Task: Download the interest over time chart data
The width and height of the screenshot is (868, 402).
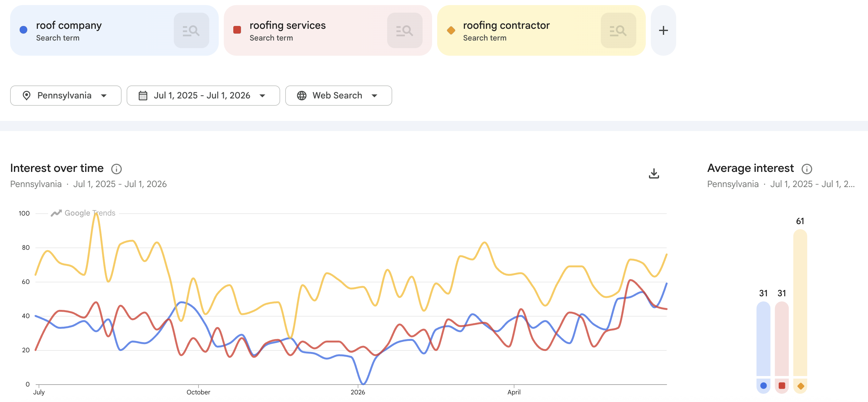Action: coord(654,173)
